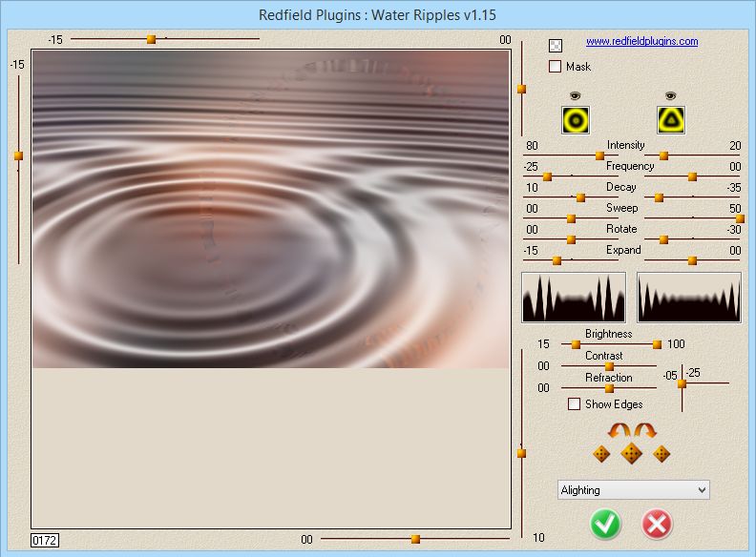
Task: Click the left vertical slider handle at -15
Action: 18,155
